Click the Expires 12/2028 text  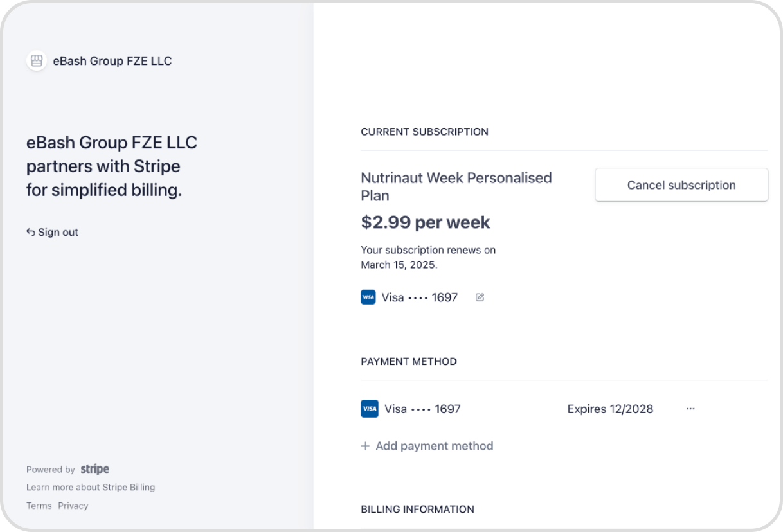pos(610,409)
